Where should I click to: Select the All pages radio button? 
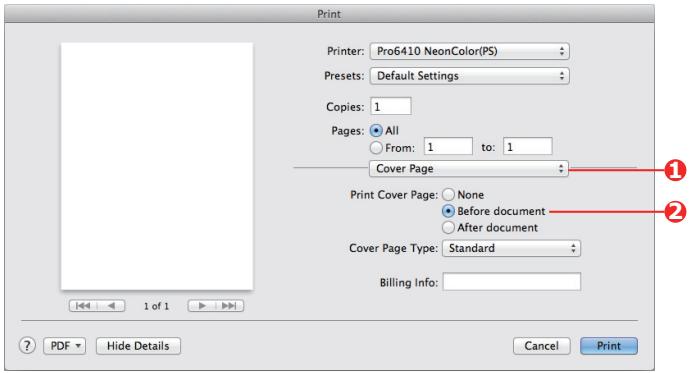click(x=376, y=131)
